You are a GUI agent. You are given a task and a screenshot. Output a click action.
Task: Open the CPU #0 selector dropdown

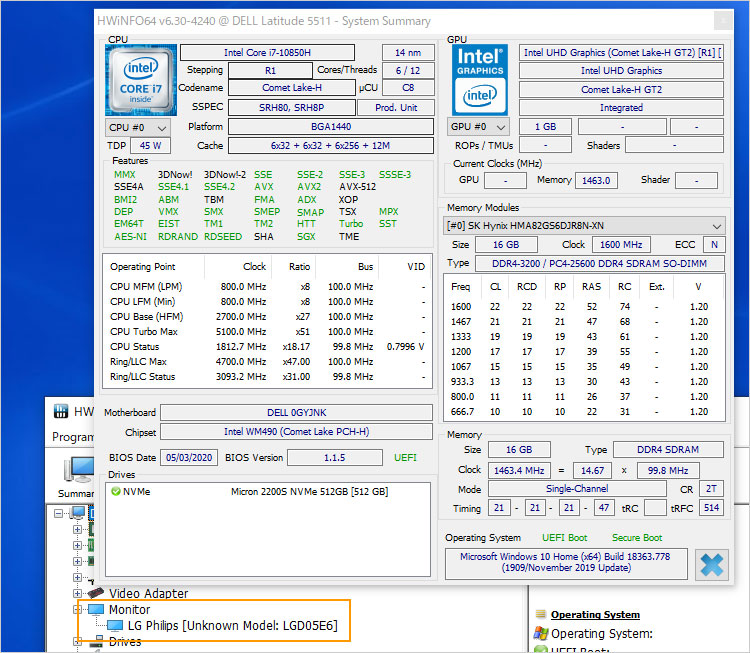coord(138,128)
